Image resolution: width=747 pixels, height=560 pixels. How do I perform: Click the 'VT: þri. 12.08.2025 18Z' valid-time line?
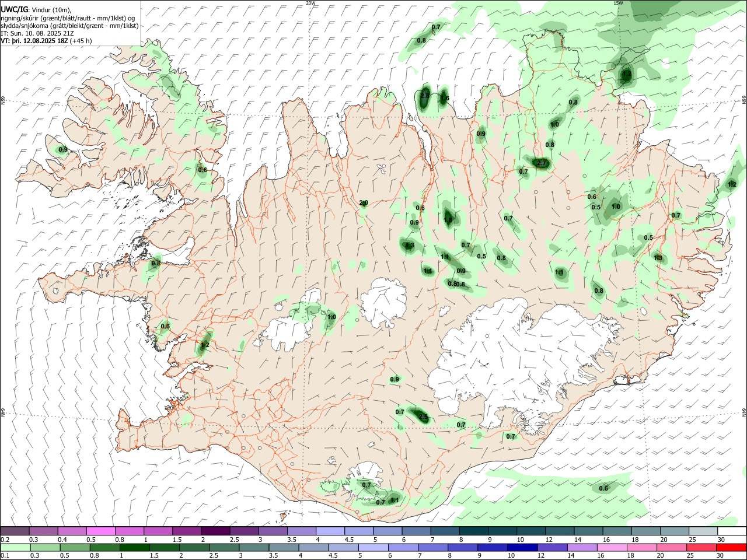[x=35, y=41]
